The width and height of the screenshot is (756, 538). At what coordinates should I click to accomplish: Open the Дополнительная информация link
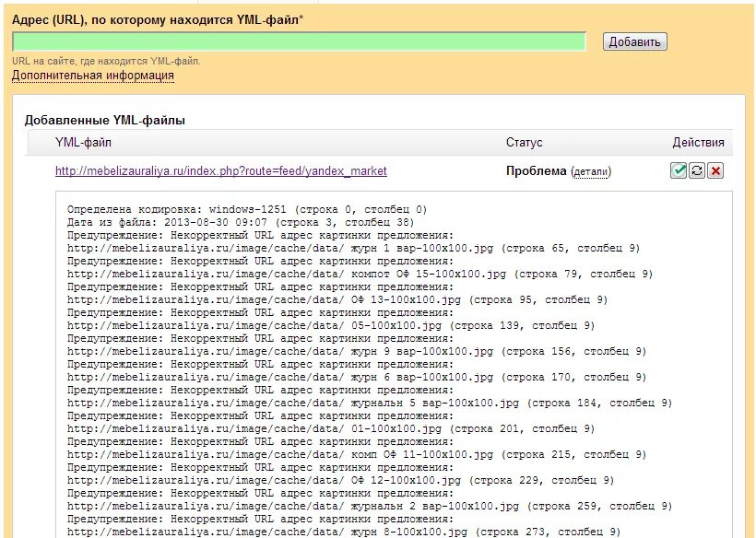click(x=93, y=76)
